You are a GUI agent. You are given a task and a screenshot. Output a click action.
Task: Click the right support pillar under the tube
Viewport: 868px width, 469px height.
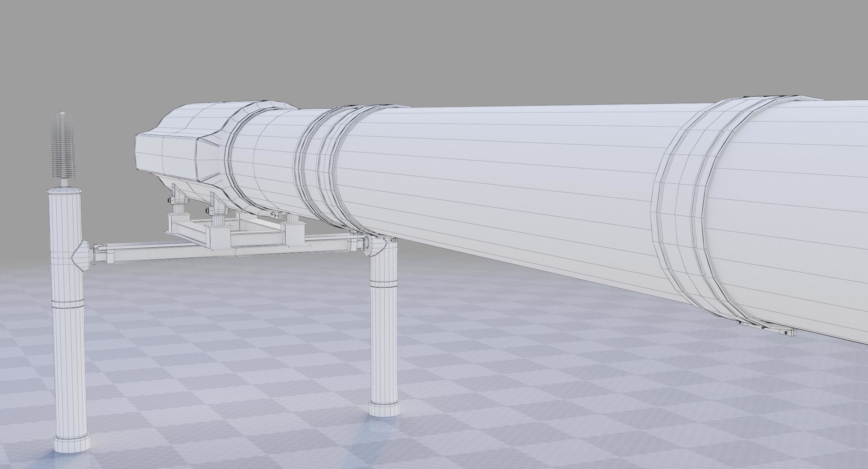pos(383,344)
